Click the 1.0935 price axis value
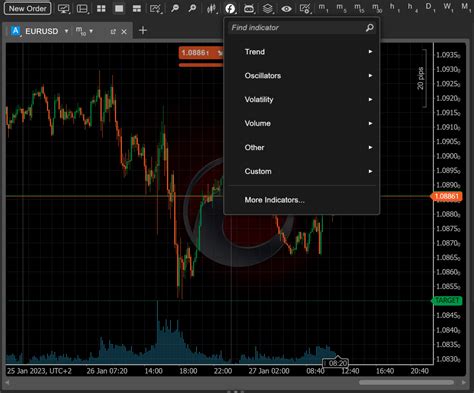The image size is (474, 393). click(x=448, y=55)
